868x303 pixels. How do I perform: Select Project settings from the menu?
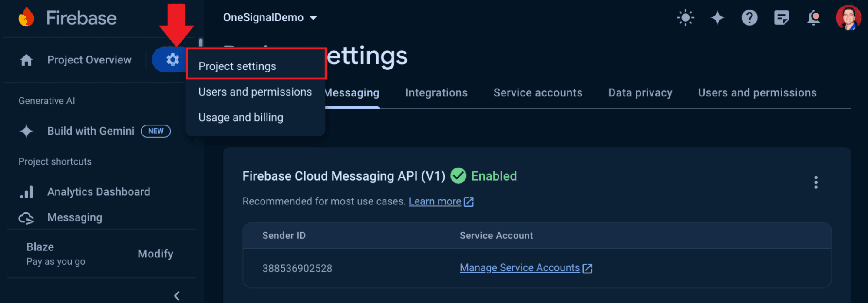pos(237,66)
